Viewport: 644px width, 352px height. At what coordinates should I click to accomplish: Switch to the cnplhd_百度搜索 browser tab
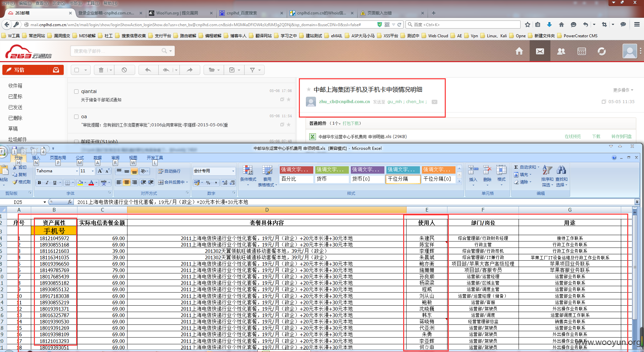251,13
